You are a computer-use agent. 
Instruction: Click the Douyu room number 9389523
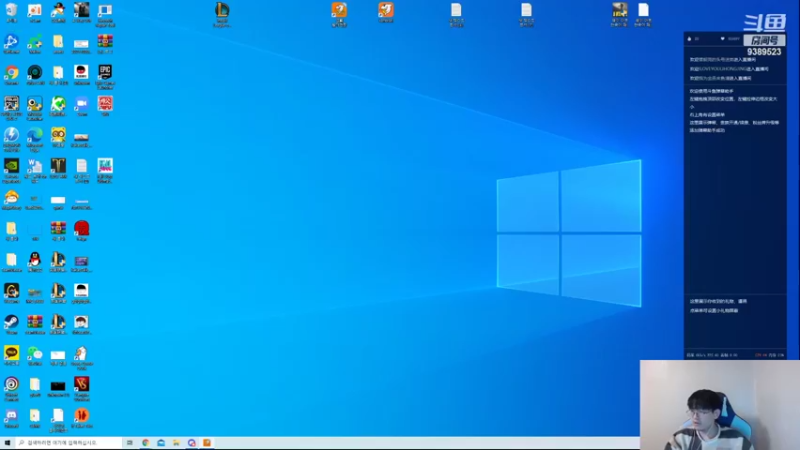point(764,52)
